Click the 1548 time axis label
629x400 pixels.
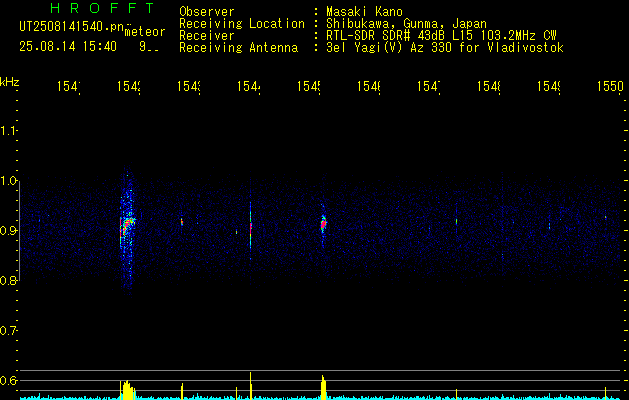[x=489, y=86]
